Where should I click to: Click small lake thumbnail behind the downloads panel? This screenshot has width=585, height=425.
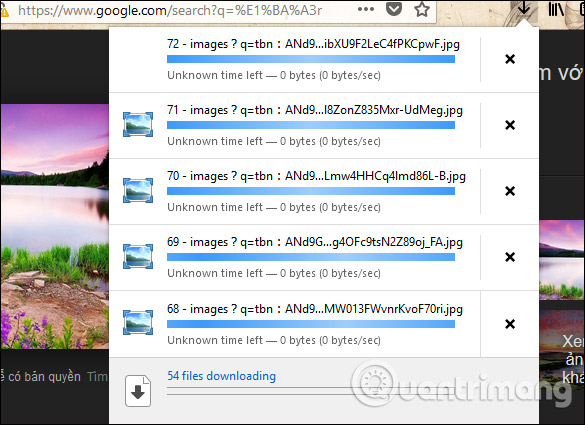pos(561,260)
